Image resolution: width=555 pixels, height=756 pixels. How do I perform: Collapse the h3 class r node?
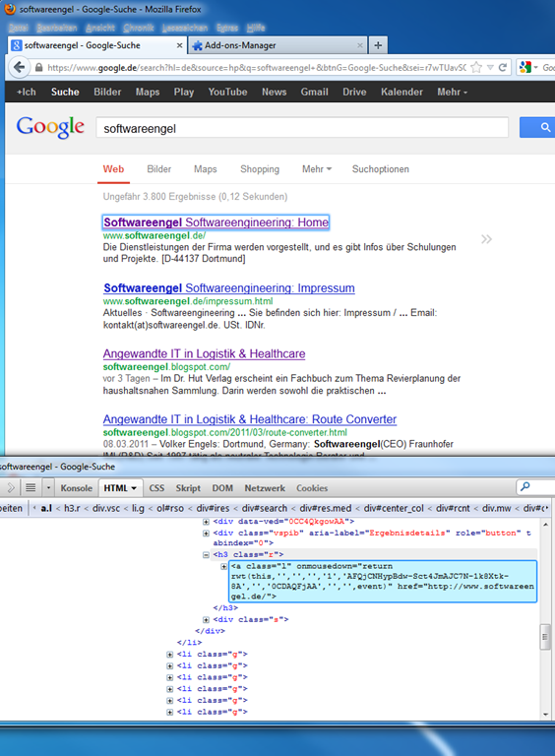[x=206, y=555]
